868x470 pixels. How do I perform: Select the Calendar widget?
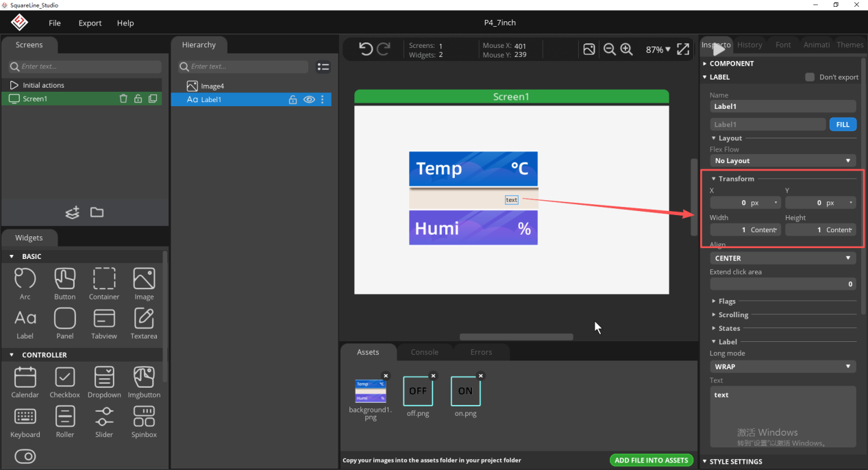(x=25, y=382)
